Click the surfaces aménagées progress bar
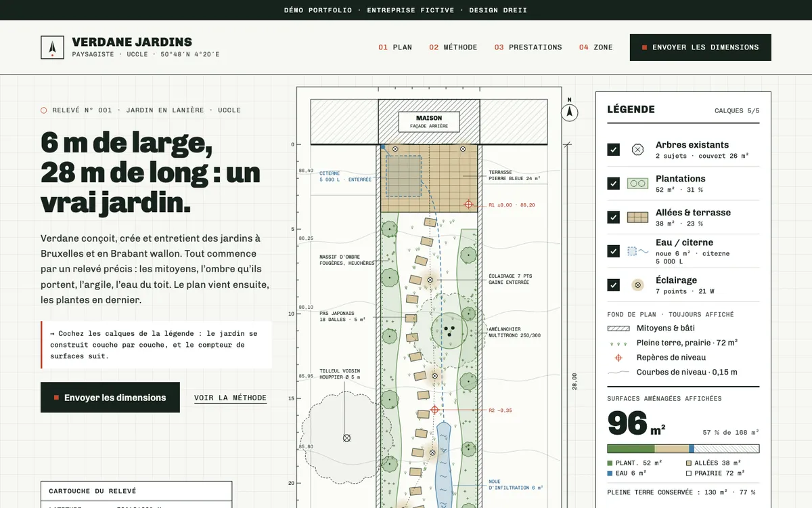 (x=683, y=448)
